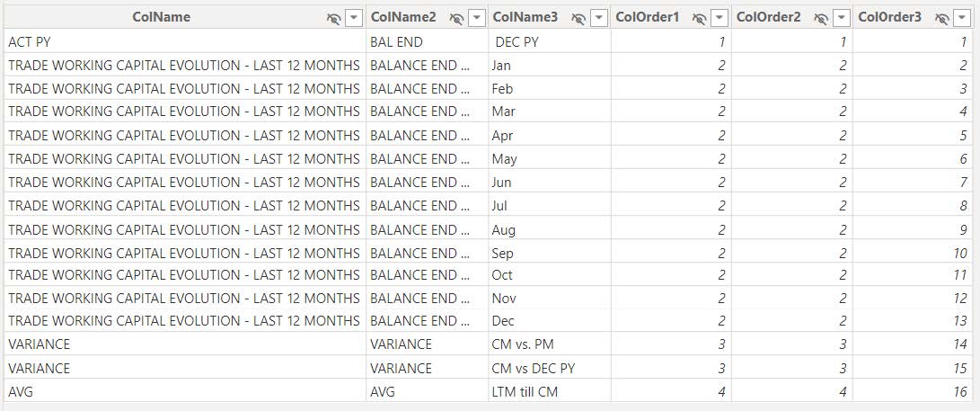This screenshot has height=411, width=980.
Task: Click the BAL END cell
Action: [x=396, y=41]
